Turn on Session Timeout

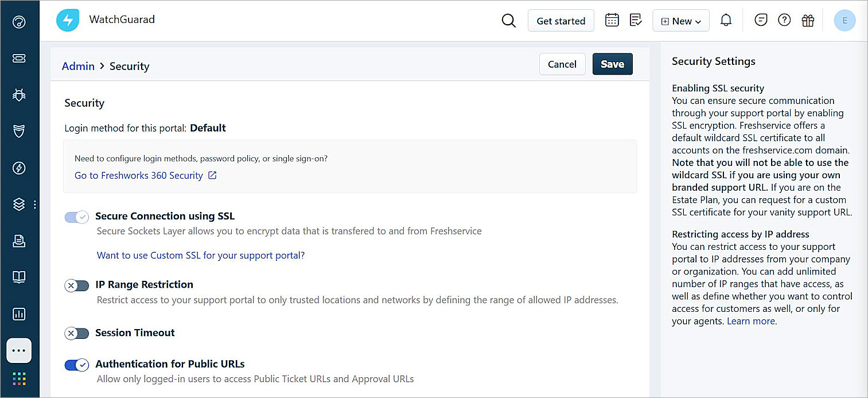pos(76,333)
